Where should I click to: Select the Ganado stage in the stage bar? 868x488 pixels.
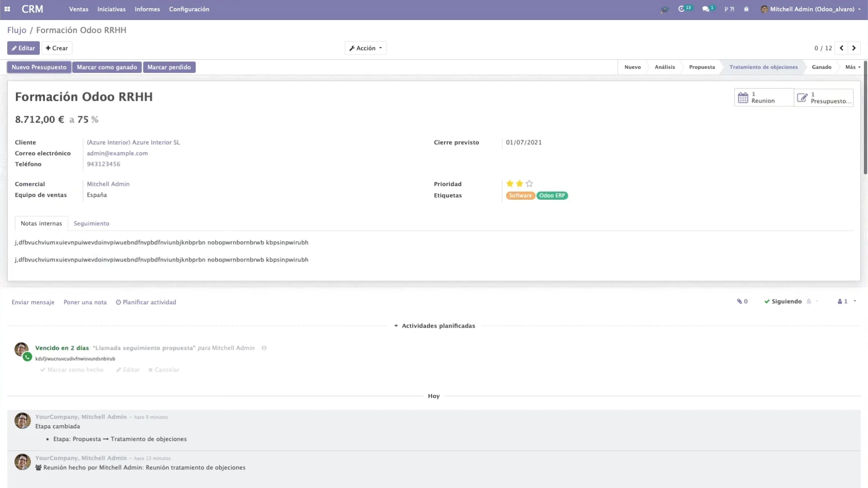click(822, 67)
